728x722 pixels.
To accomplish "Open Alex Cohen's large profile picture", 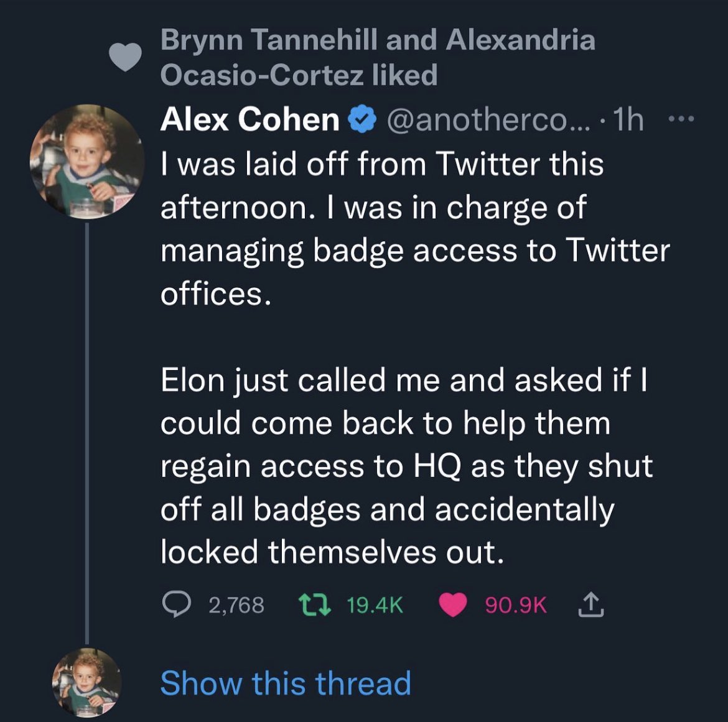I will [87, 162].
